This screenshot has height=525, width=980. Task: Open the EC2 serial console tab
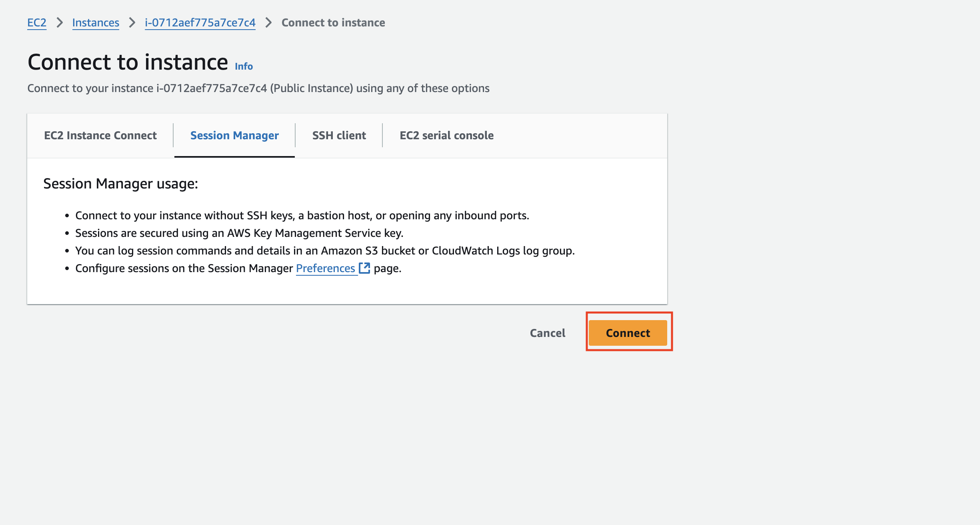coord(446,136)
